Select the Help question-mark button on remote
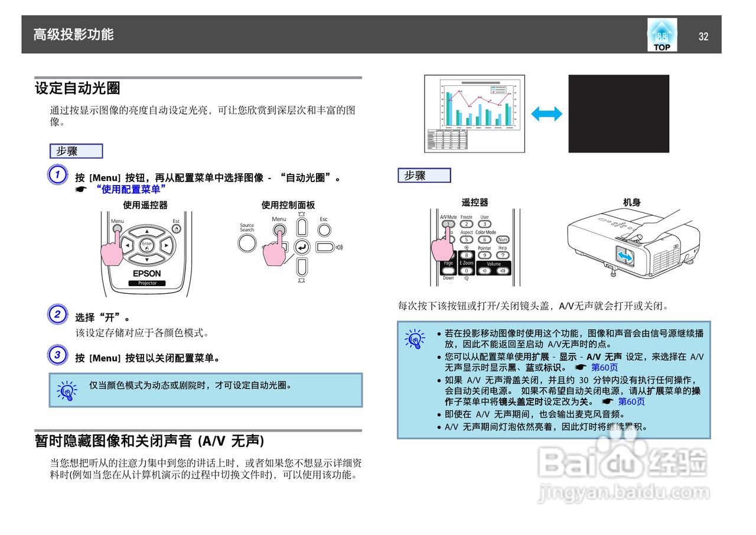The image size is (756, 535). point(503,254)
